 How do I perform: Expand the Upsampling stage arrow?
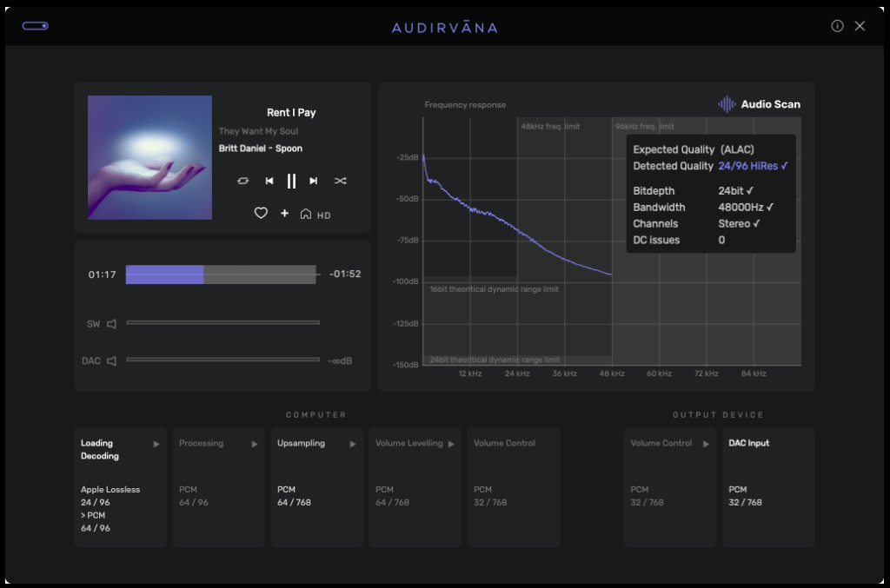pyautogui.click(x=353, y=444)
